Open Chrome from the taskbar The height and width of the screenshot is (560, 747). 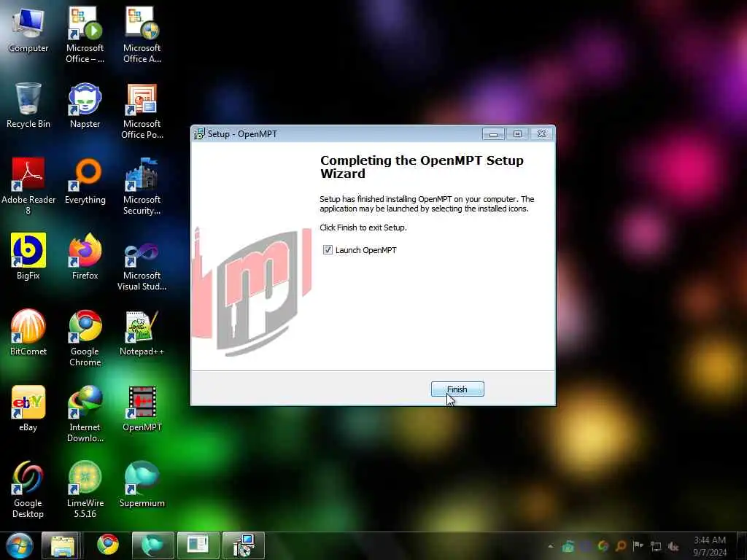(x=108, y=545)
